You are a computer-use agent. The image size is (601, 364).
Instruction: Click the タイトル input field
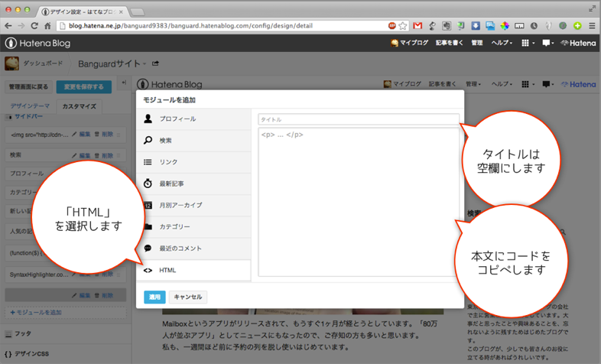pyautogui.click(x=359, y=119)
